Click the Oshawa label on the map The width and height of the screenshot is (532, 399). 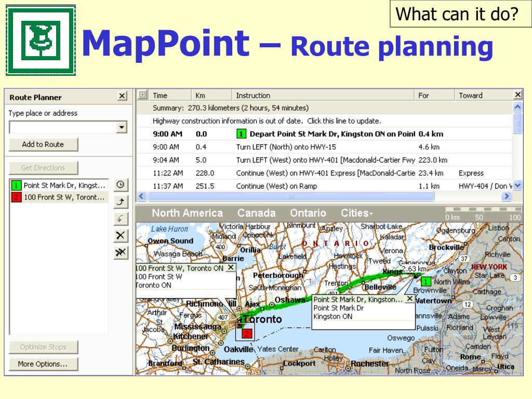(289, 300)
